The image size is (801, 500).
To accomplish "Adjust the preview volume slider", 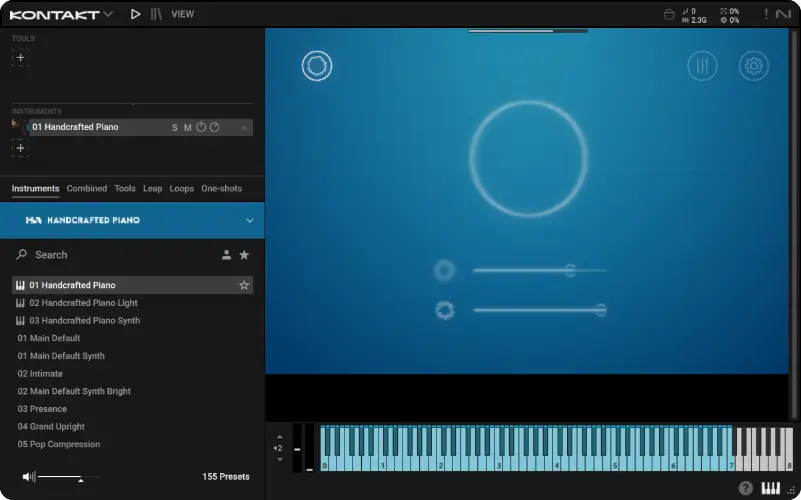I will 69,478.
